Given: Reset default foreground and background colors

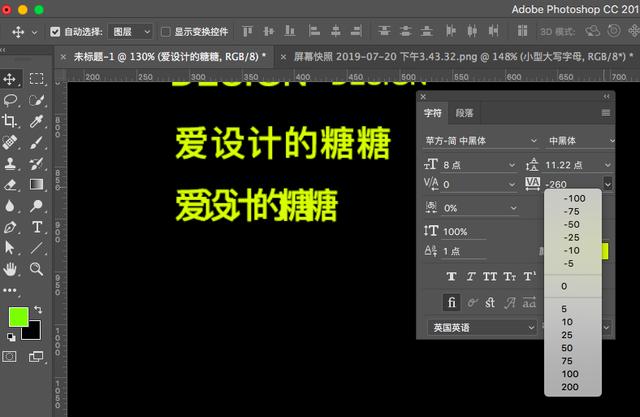Looking at the screenshot, I should point(11,337).
